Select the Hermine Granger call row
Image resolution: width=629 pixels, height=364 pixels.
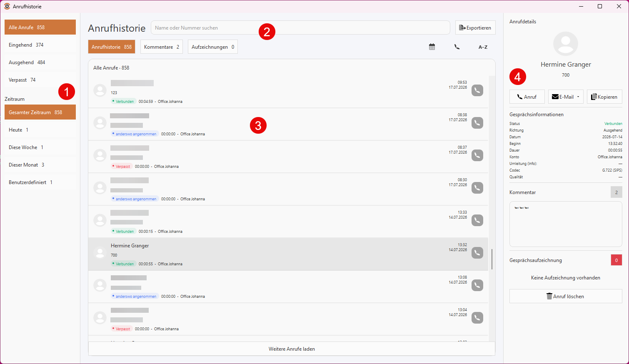pos(288,254)
